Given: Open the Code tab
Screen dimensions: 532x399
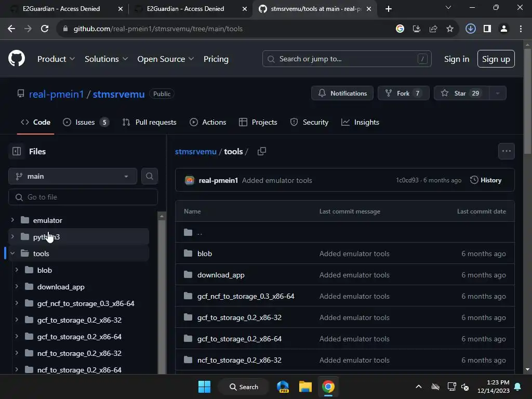Looking at the screenshot, I should pos(36,122).
